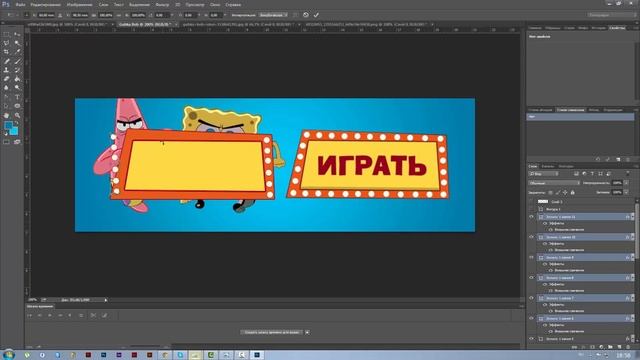Click the delete layer trash icon
The height and width of the screenshot is (360, 640).
pyautogui.click(x=628, y=347)
